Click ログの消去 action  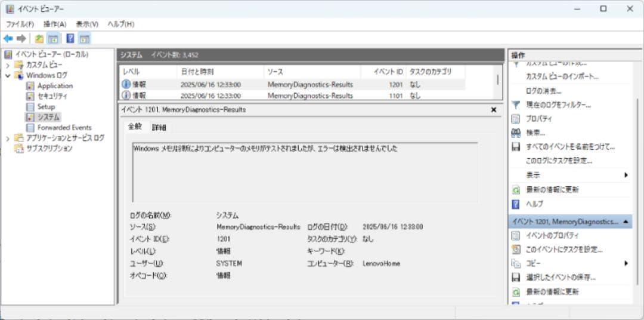point(543,91)
